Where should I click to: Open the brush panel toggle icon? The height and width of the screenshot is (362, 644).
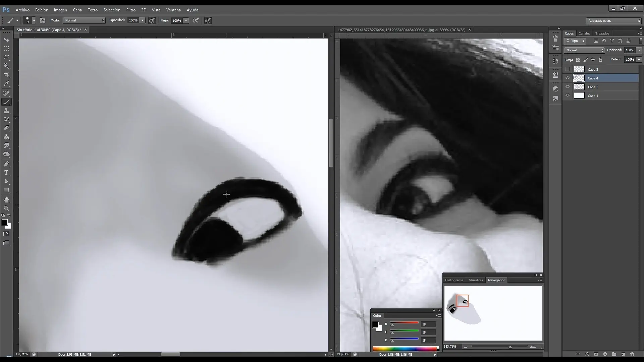pos(43,20)
